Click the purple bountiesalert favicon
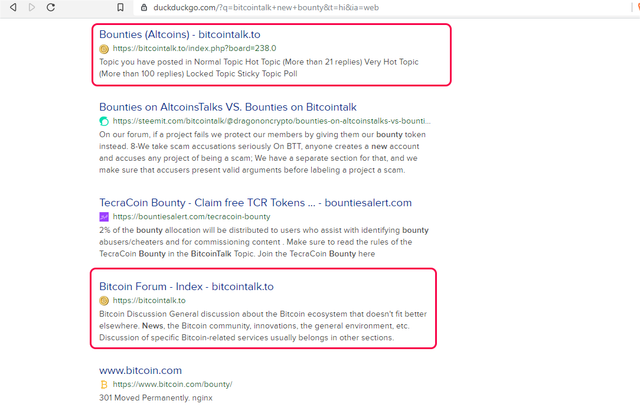640x406 pixels. (x=104, y=217)
